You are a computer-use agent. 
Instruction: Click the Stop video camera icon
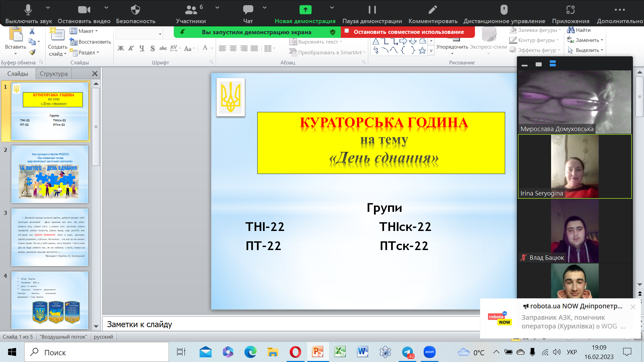84,10
